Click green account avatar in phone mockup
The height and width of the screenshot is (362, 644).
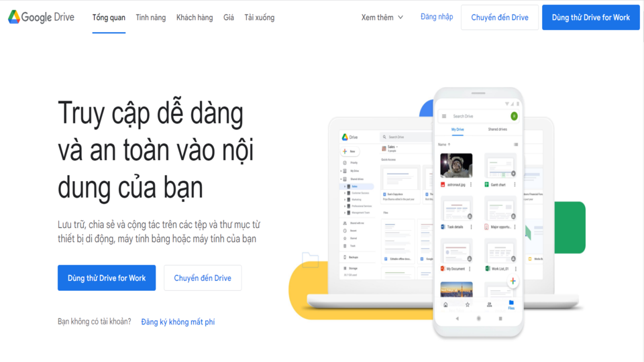(514, 116)
